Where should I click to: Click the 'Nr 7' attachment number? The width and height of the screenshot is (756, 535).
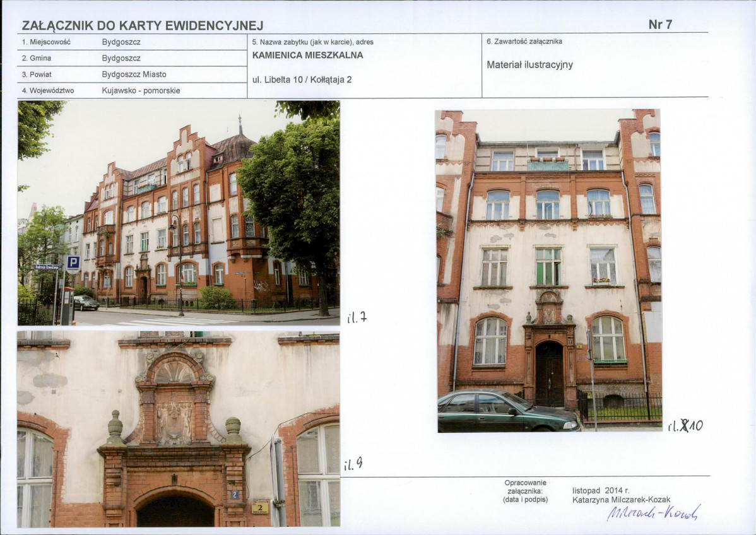coord(660,25)
